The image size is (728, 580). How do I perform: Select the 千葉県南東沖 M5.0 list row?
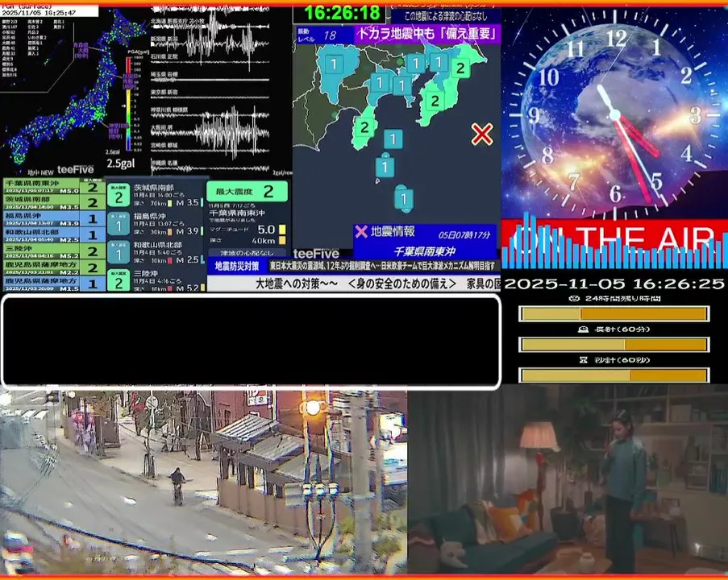pyautogui.click(x=54, y=187)
